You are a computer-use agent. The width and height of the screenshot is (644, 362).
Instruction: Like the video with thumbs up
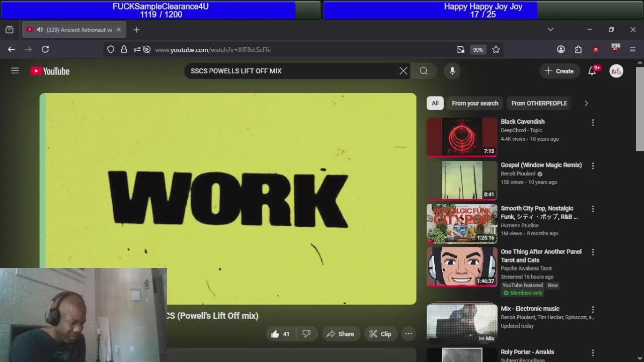[x=280, y=334]
